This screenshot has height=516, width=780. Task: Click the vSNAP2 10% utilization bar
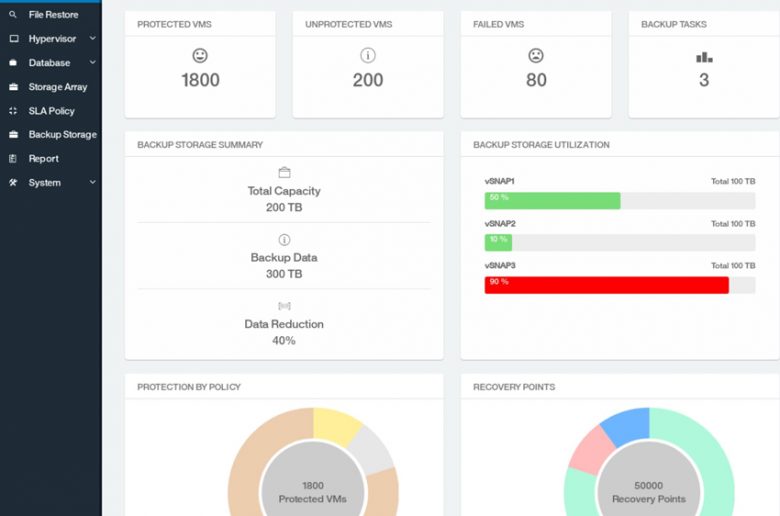(x=498, y=242)
